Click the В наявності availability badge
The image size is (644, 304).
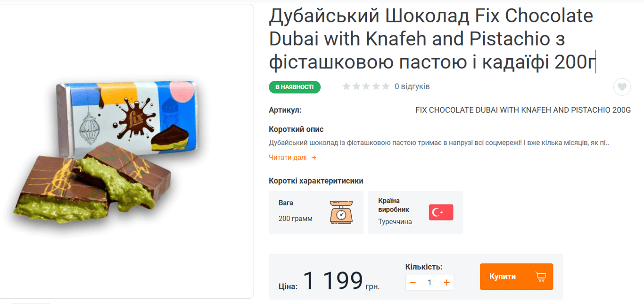pyautogui.click(x=295, y=87)
